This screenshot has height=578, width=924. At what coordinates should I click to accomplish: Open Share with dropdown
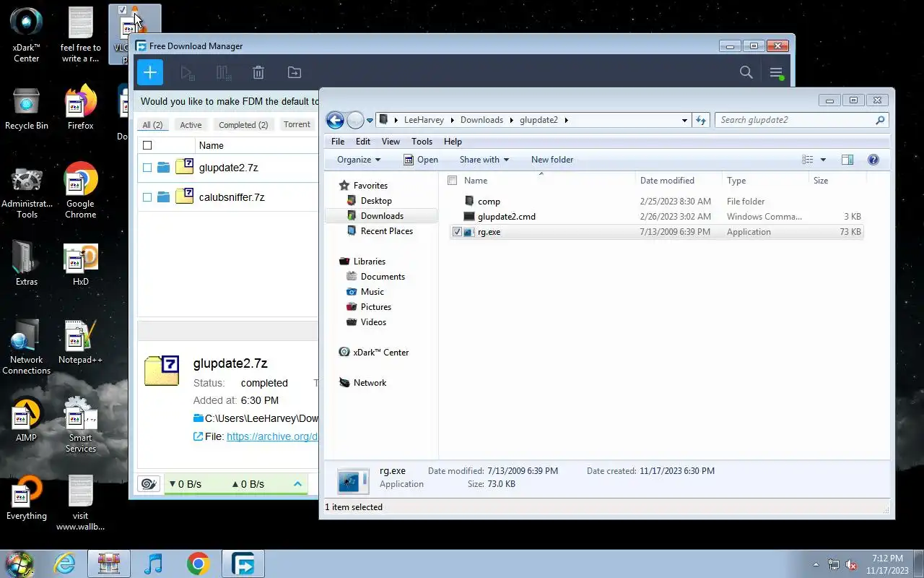coord(484,160)
